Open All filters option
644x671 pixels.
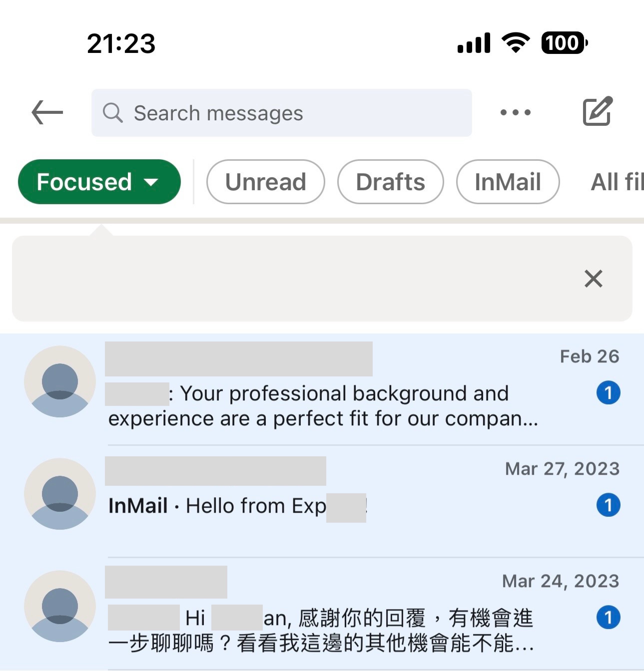pyautogui.click(x=617, y=181)
